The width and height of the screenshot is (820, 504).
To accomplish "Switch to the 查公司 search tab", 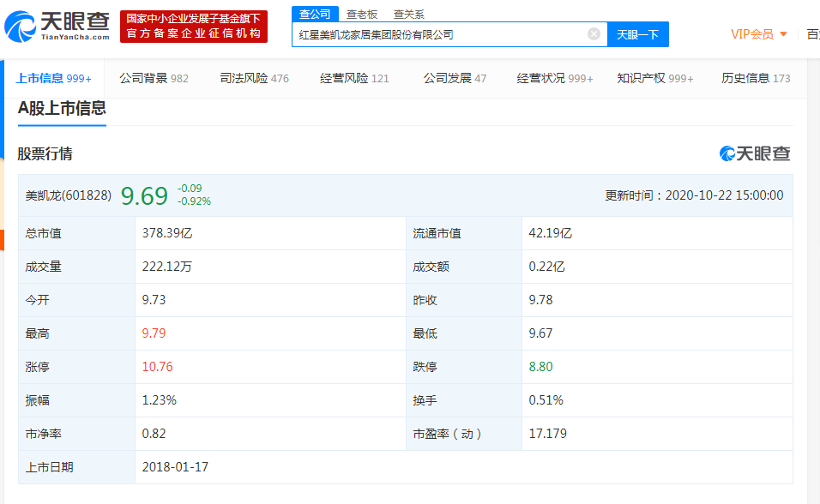I will point(315,14).
